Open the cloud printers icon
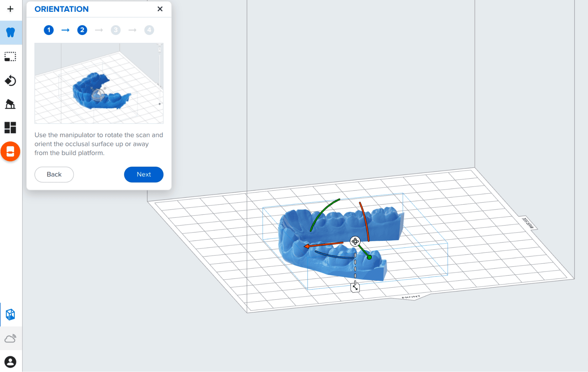The height and width of the screenshot is (372, 588). [x=10, y=338]
